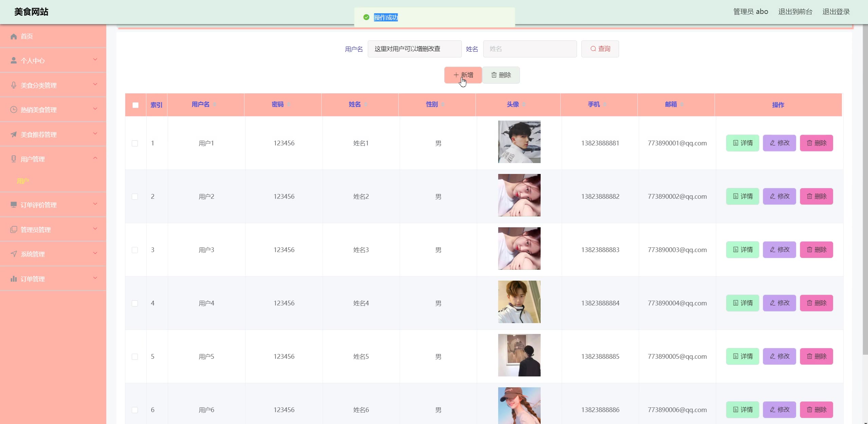Screen dimensions: 868x424
Task: Click the sort arrows on 用户名 column
Action: [x=215, y=105]
